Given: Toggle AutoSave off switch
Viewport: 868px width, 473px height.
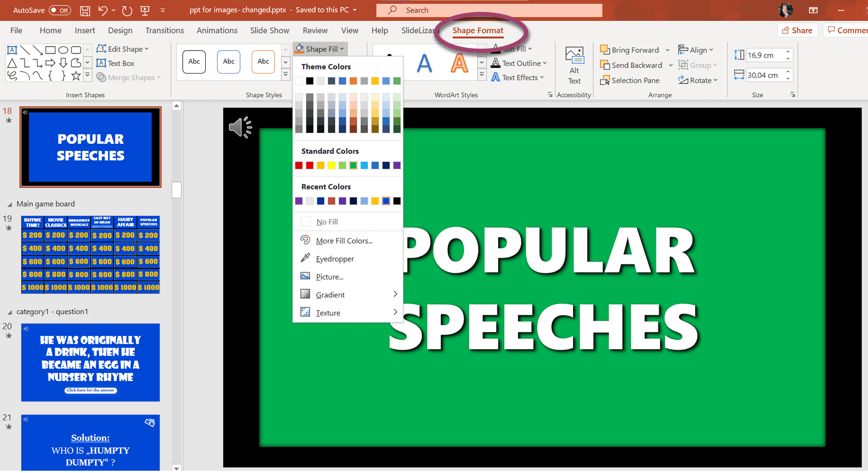Looking at the screenshot, I should coord(60,10).
